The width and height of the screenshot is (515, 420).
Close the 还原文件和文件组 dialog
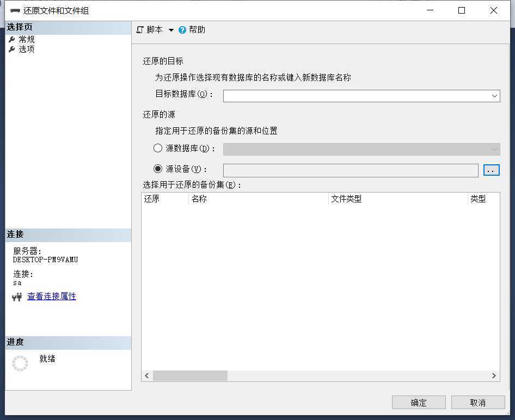pos(493,10)
